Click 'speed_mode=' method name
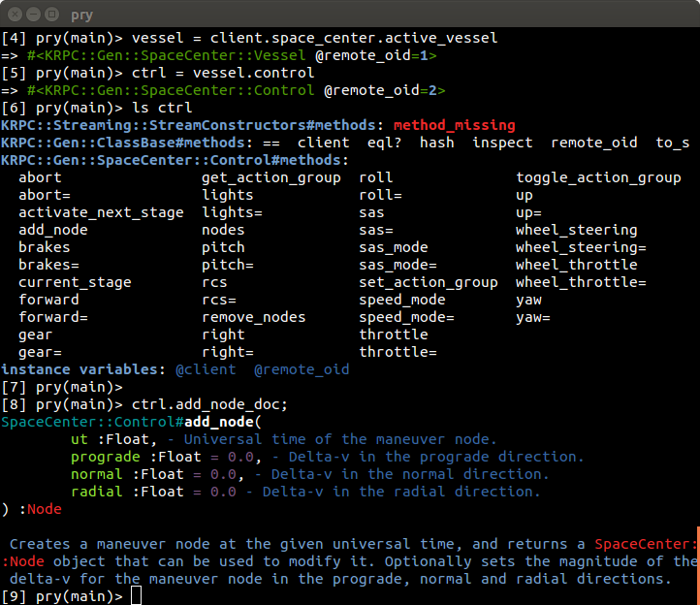The image size is (700, 605). (x=406, y=317)
